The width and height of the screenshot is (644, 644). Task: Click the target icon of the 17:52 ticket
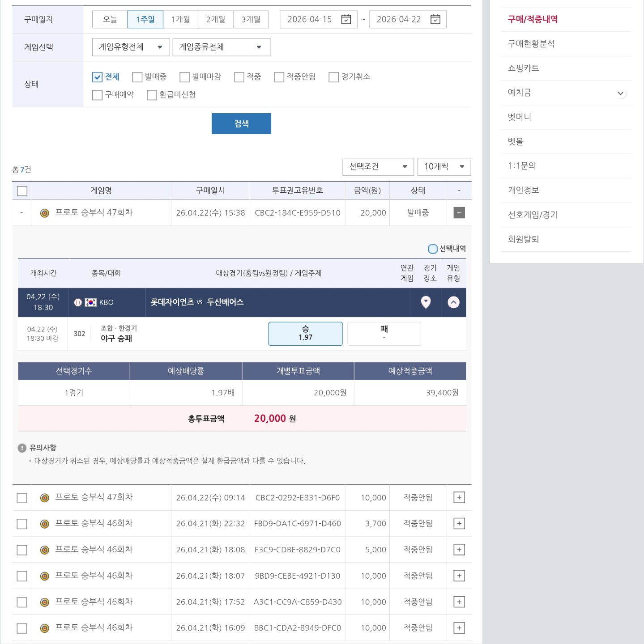pyautogui.click(x=45, y=602)
